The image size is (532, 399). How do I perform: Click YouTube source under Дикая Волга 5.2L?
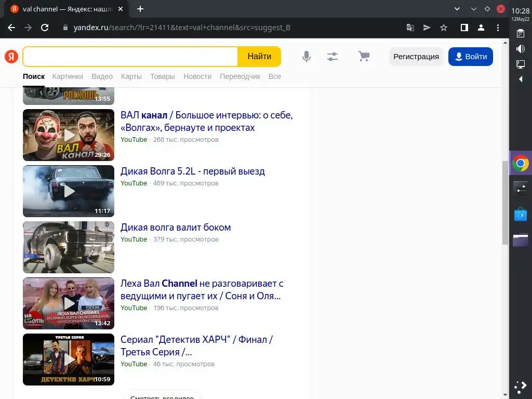[134, 183]
